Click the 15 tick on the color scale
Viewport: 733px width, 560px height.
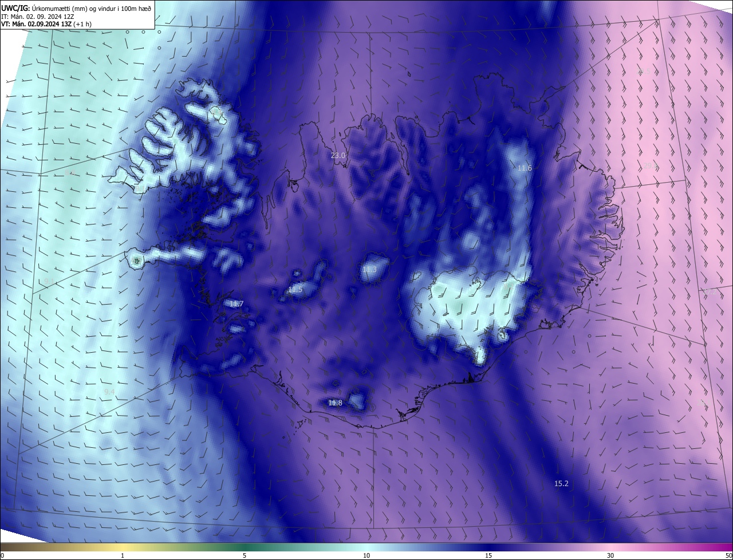pyautogui.click(x=488, y=555)
